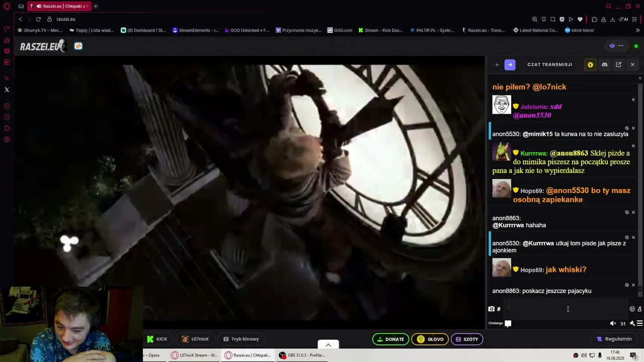Pop out the chat in a new window
644x362 pixels.
pos(618,65)
